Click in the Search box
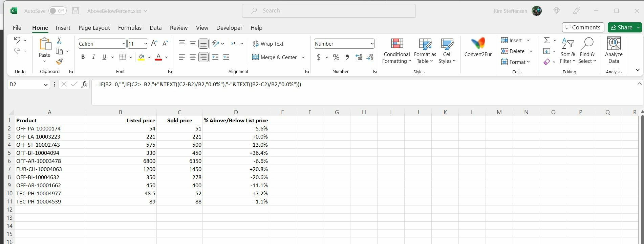Screen dimensions: 644x244 tap(329, 11)
